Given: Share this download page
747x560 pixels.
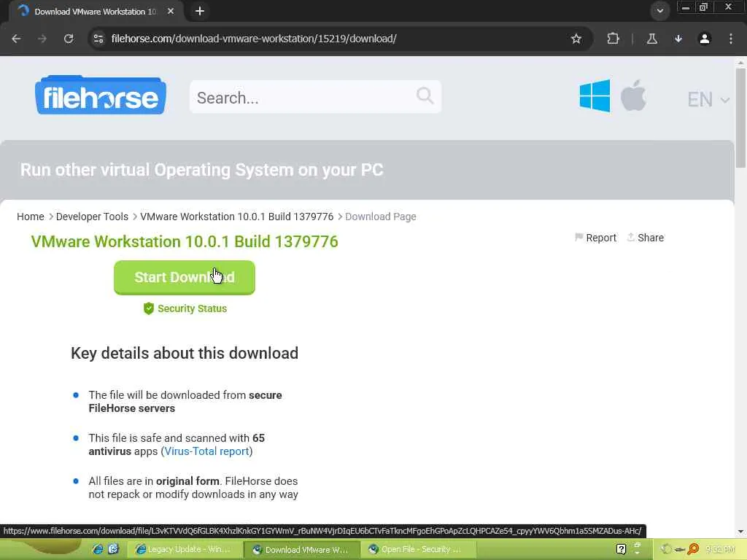Looking at the screenshot, I should coord(646,238).
